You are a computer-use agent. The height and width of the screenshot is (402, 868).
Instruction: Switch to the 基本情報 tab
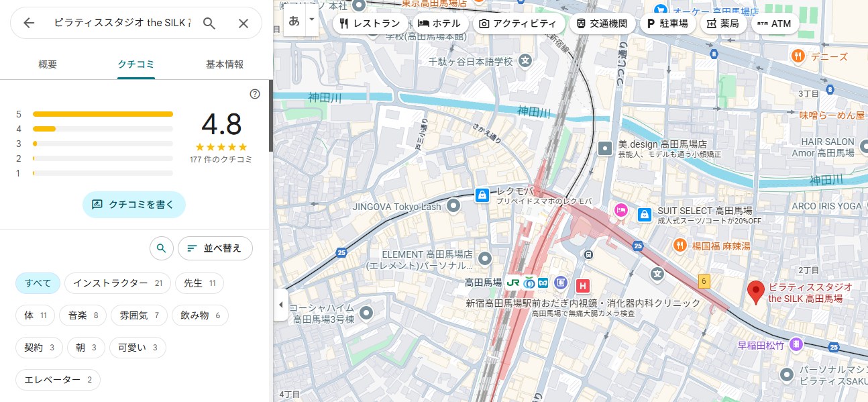point(224,64)
